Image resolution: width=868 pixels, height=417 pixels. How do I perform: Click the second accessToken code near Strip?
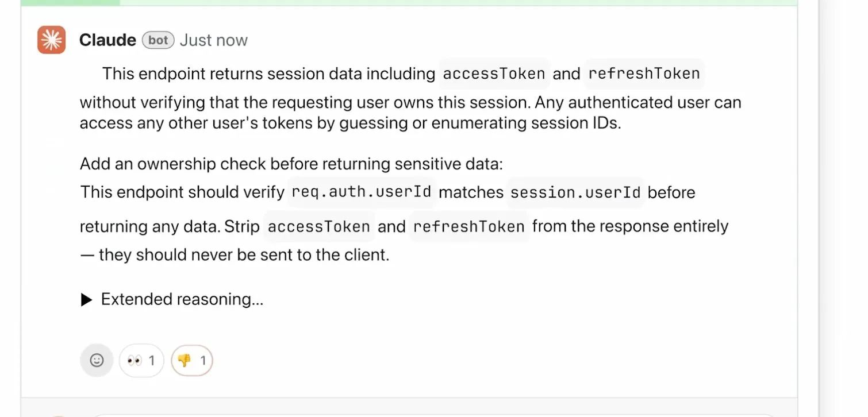(x=319, y=226)
